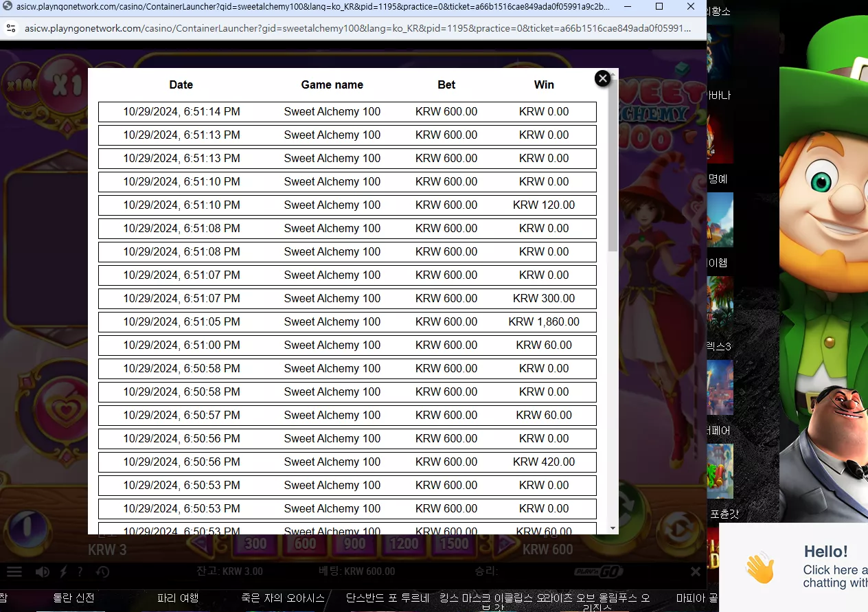Screen dimensions: 868x612
Task: Click the history popup scrollbar thumb
Action: (613, 166)
